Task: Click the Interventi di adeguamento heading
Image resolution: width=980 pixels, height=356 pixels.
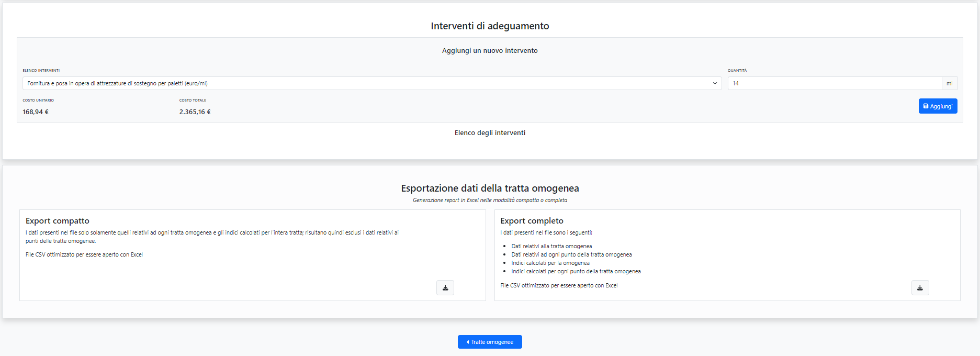Action: tap(490, 26)
